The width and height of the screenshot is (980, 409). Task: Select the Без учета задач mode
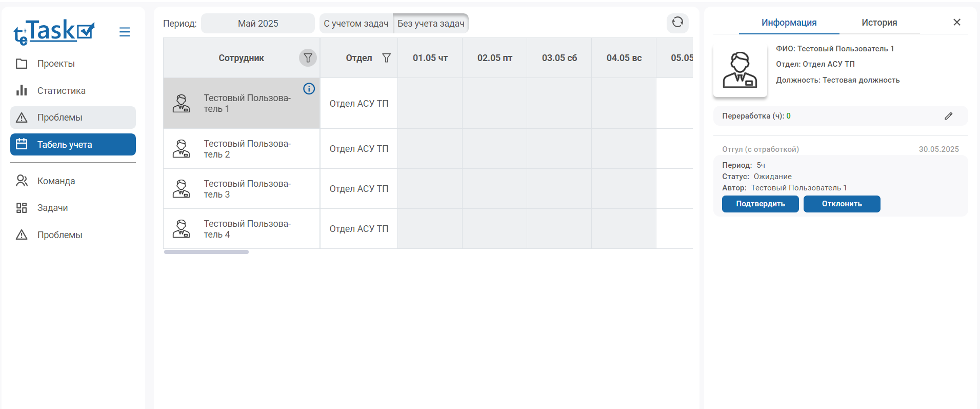point(431,24)
